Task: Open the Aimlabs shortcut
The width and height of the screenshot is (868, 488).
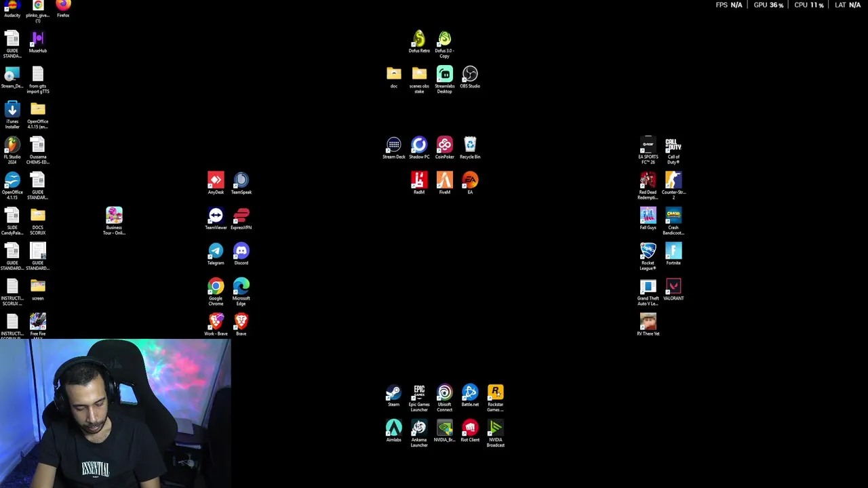Action: (x=394, y=430)
